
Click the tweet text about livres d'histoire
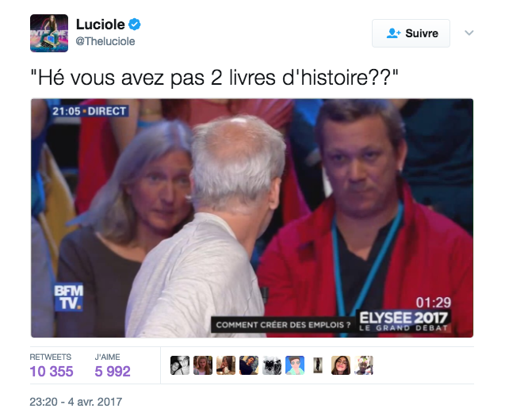click(x=214, y=78)
